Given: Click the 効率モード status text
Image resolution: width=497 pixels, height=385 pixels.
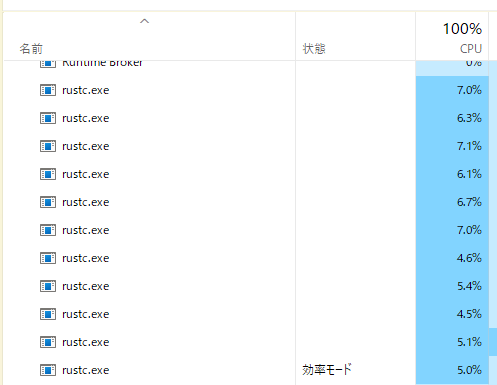Looking at the screenshot, I should [x=327, y=370].
